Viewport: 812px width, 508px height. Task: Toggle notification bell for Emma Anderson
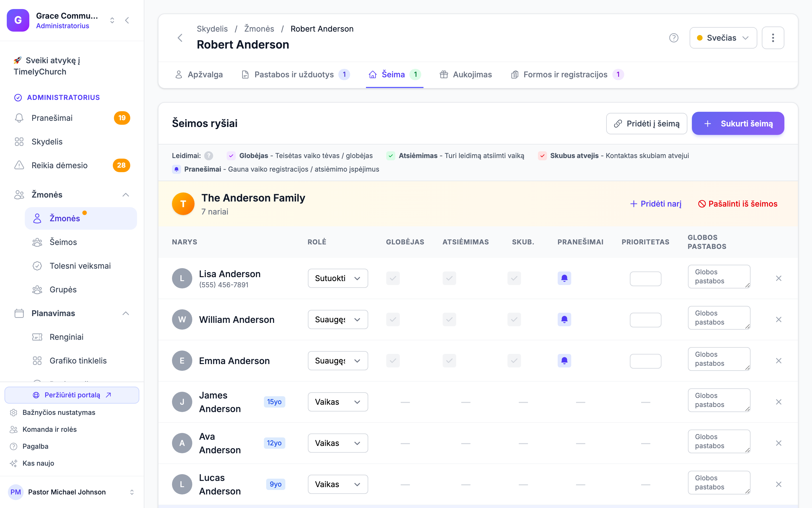point(564,361)
